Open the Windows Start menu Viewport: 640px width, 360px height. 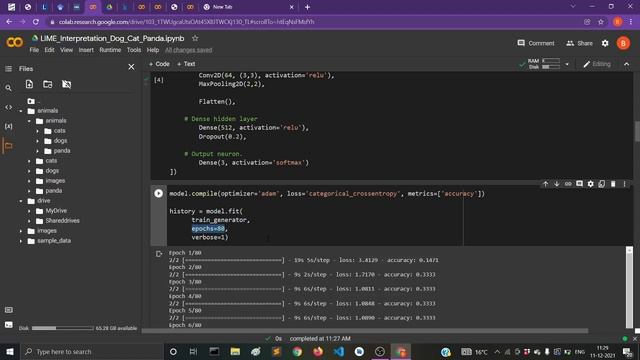10,351
